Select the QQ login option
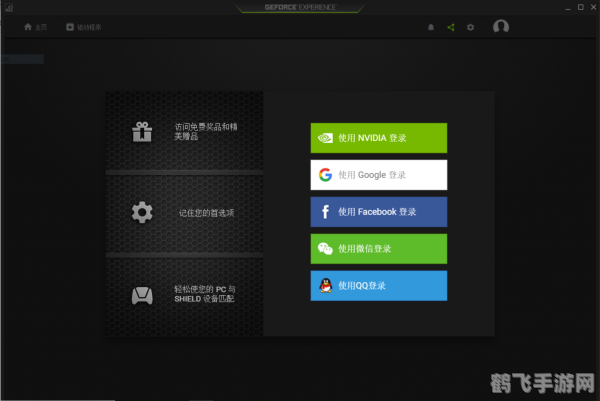This screenshot has height=401, width=600. coord(378,285)
